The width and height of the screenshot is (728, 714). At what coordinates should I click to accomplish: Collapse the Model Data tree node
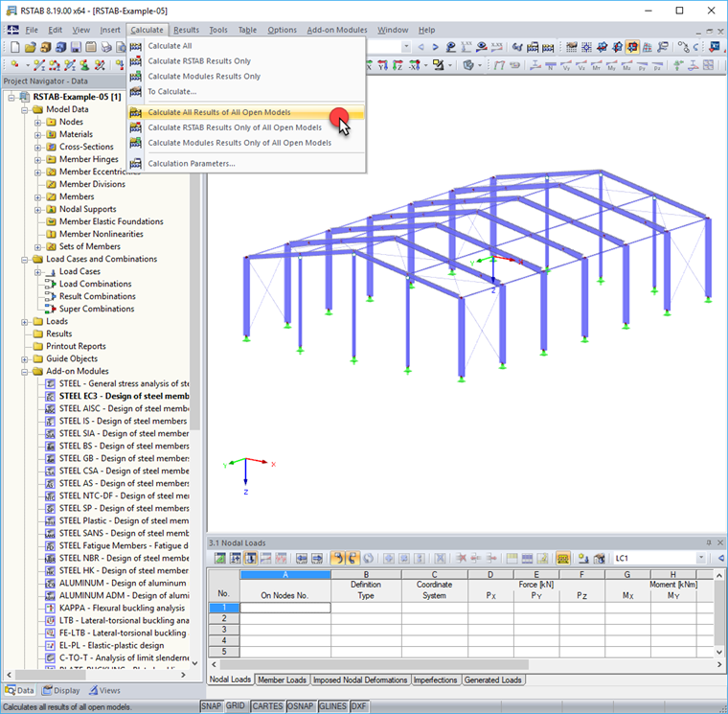tap(25, 110)
